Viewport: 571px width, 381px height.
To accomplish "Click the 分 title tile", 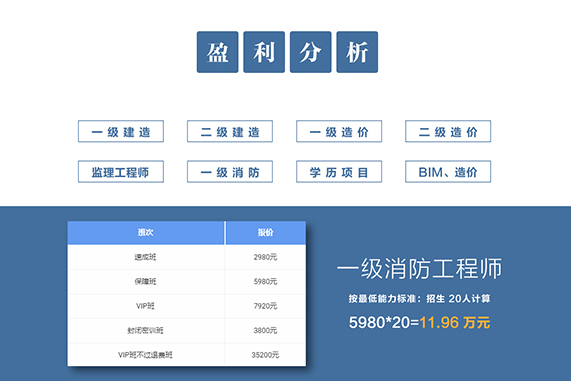I will [x=311, y=52].
